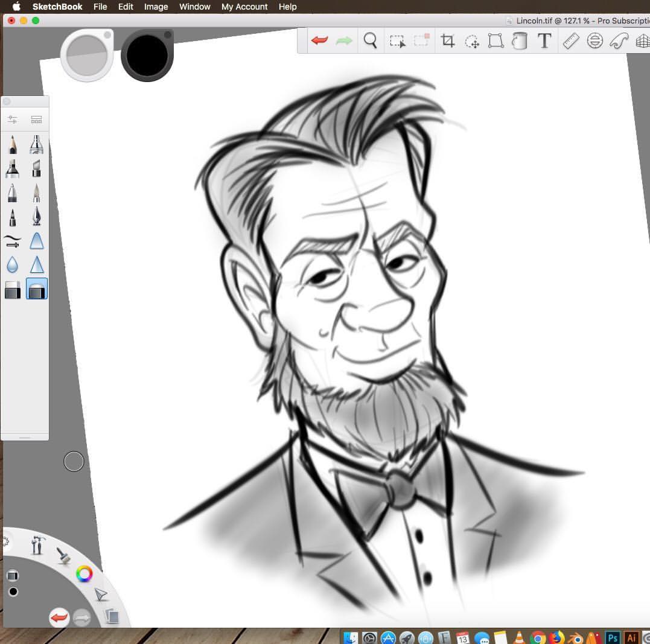Viewport: 650px width, 644px height.
Task: Select the Text tool
Action: click(544, 40)
